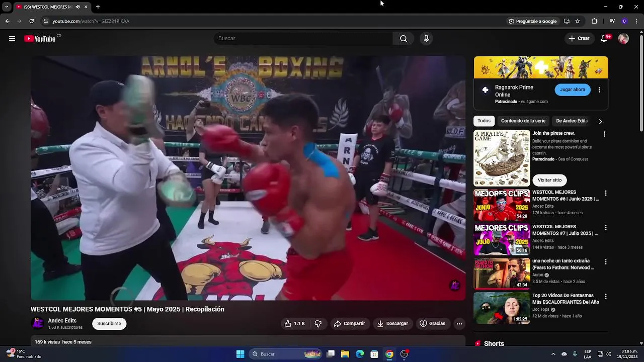
Task: Open the volume control in system tray
Action: [608, 354]
